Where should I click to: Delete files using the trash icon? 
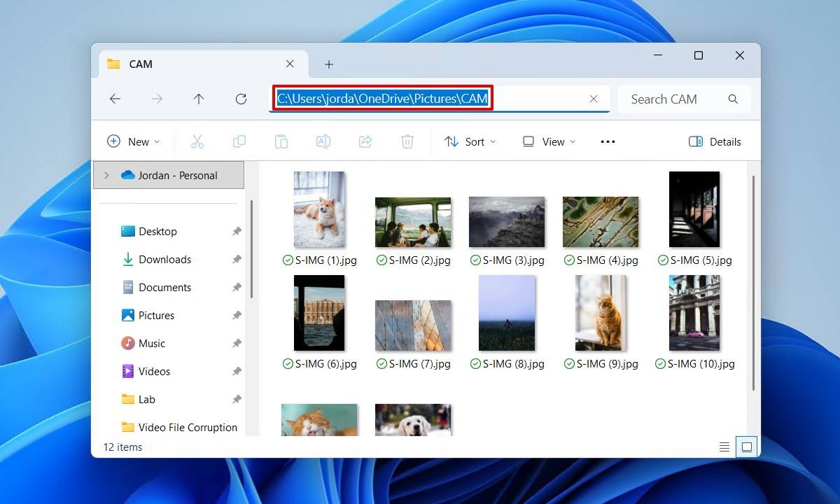pyautogui.click(x=407, y=141)
